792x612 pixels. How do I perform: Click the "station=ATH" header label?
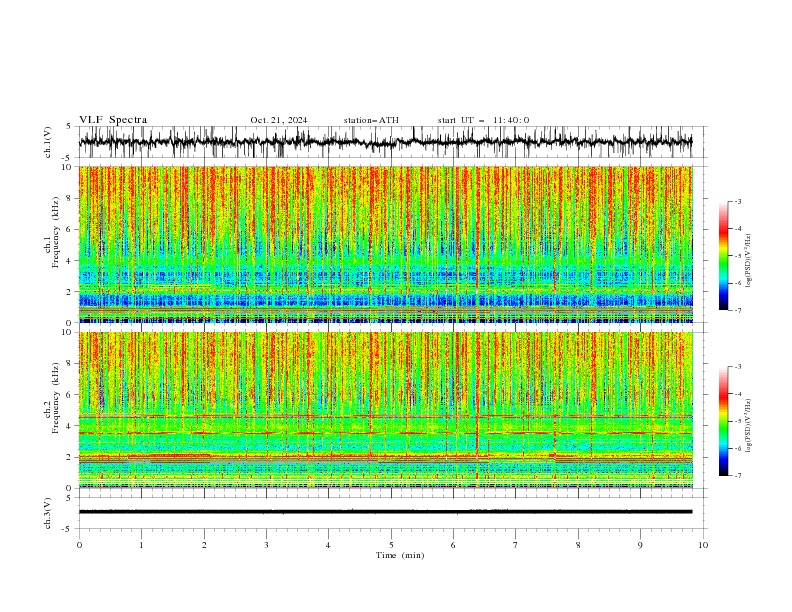(371, 120)
